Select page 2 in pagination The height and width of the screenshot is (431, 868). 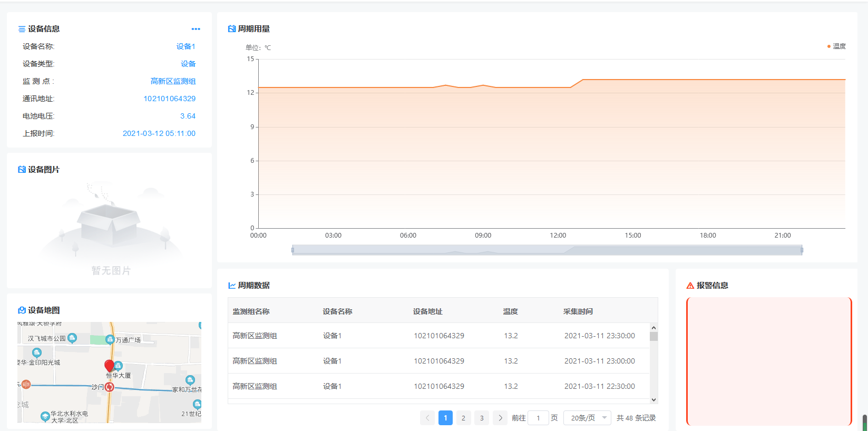[x=463, y=418]
